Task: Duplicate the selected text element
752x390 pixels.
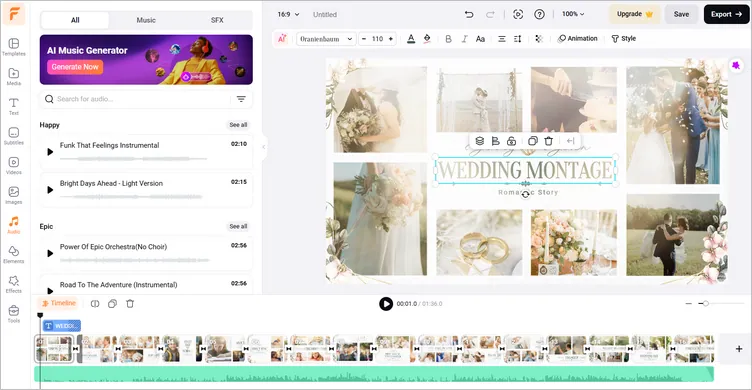Action: 532,141
